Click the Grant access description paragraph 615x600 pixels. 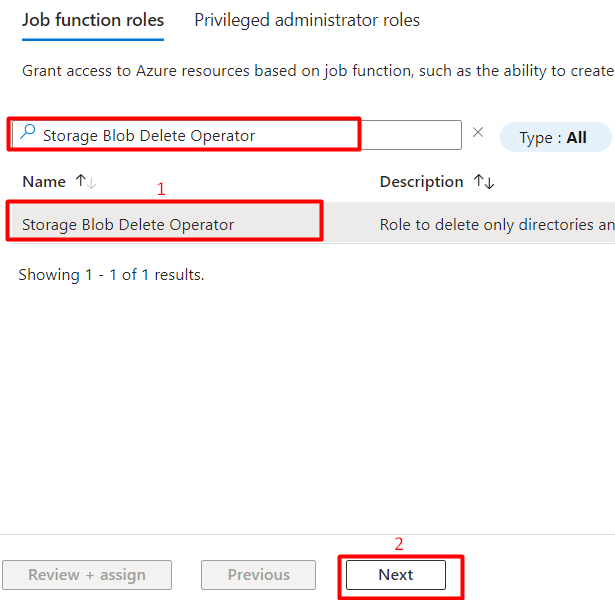point(318,71)
